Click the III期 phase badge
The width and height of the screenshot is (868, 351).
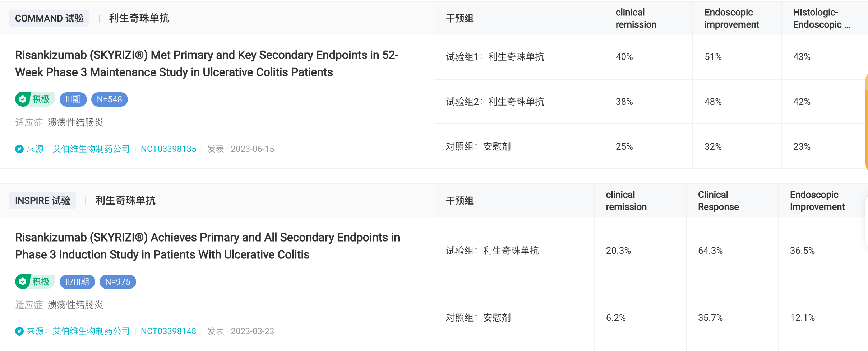coord(73,99)
